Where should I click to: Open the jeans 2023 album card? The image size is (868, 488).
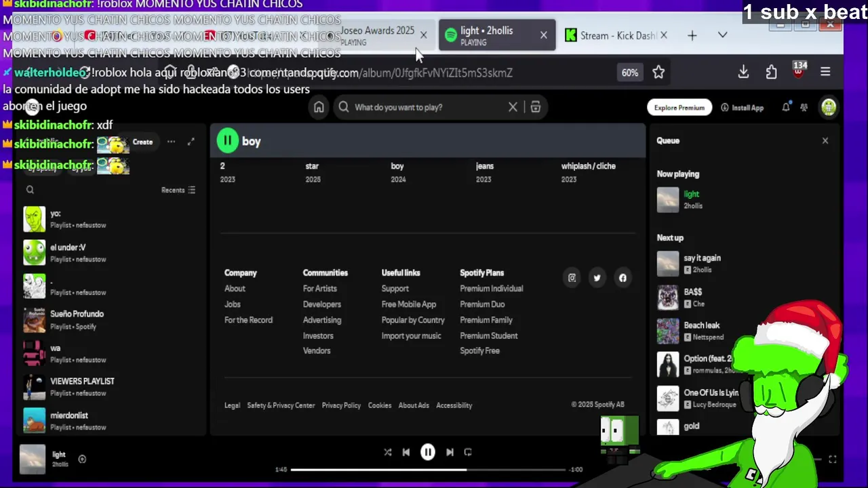point(484,172)
